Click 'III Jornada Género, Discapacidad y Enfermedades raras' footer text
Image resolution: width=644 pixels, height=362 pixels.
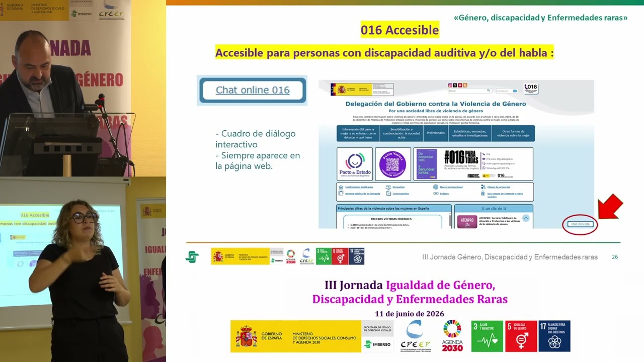[x=510, y=257]
